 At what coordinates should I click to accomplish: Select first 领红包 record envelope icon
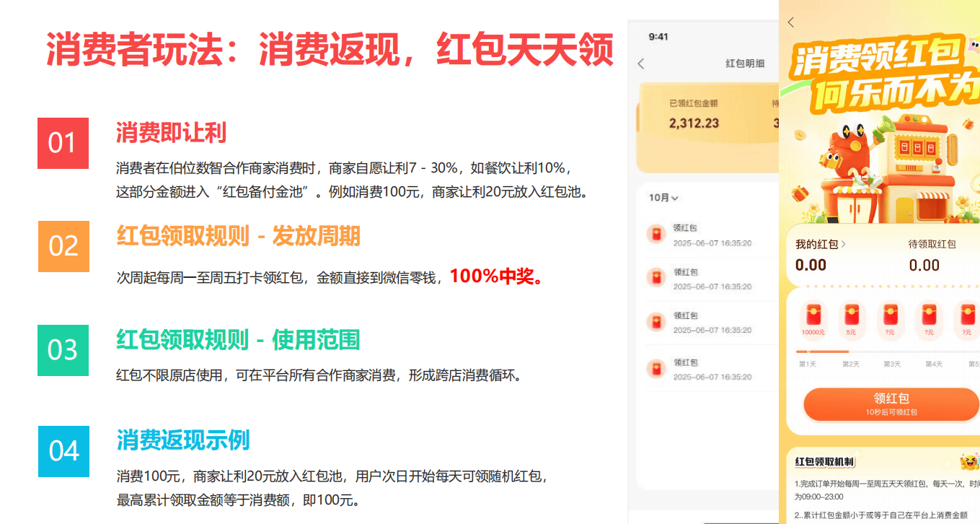point(655,235)
